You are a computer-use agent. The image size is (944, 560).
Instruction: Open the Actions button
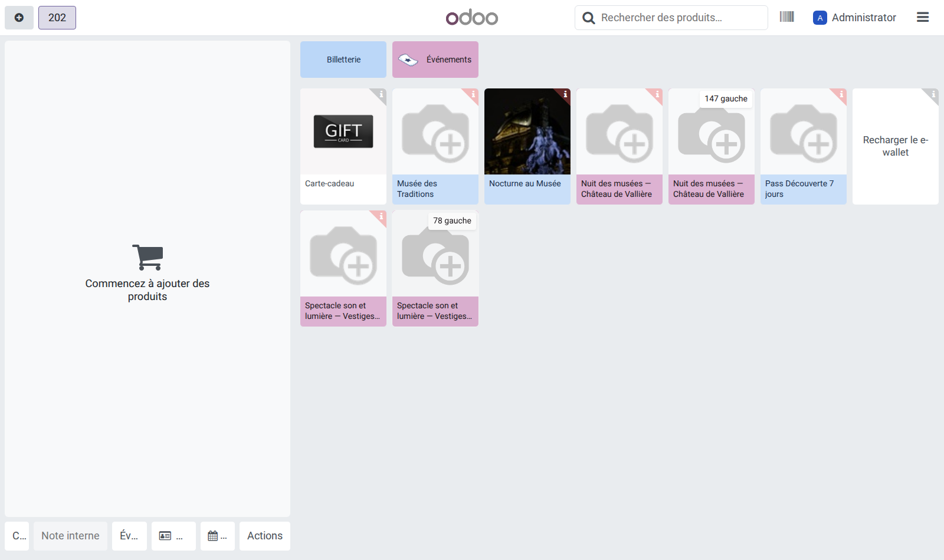pyautogui.click(x=265, y=536)
